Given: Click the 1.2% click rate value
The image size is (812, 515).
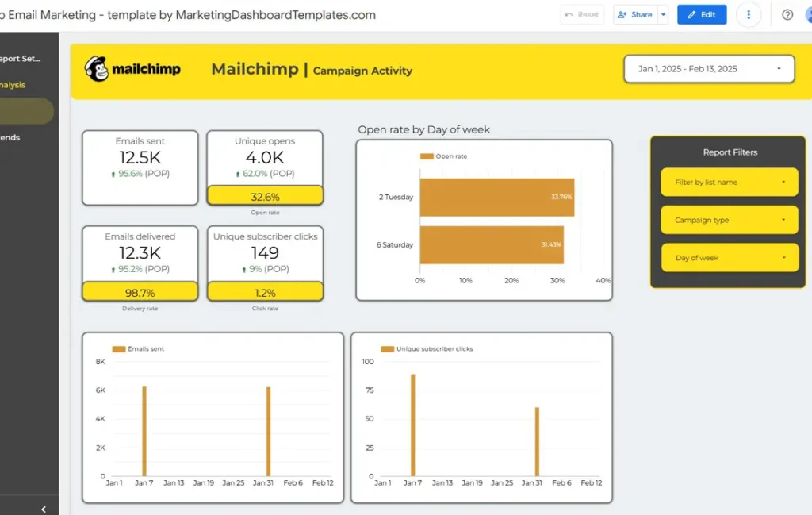Looking at the screenshot, I should point(265,293).
